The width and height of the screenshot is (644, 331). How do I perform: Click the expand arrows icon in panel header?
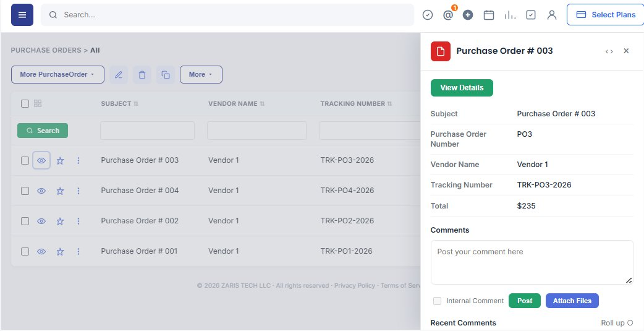[609, 51]
